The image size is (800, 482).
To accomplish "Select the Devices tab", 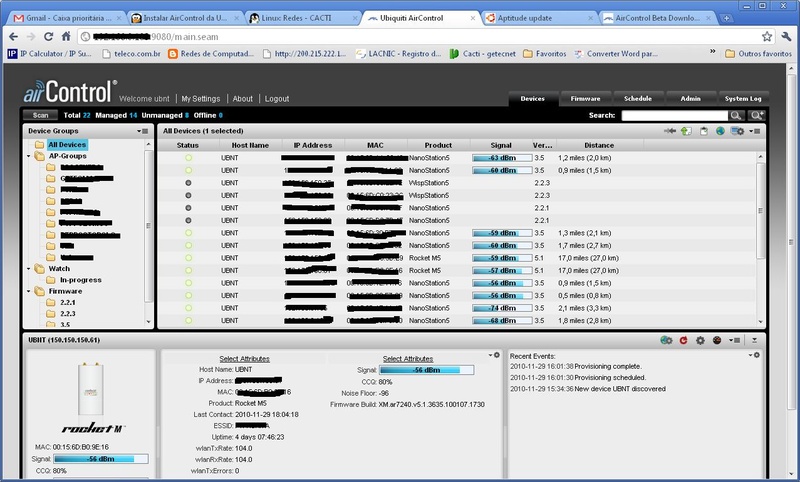I will pyautogui.click(x=532, y=98).
